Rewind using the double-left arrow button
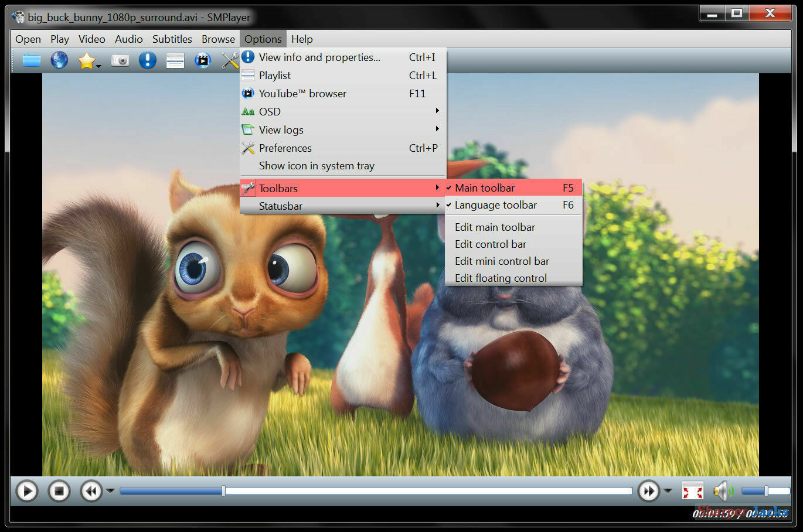803x532 pixels. click(91, 491)
